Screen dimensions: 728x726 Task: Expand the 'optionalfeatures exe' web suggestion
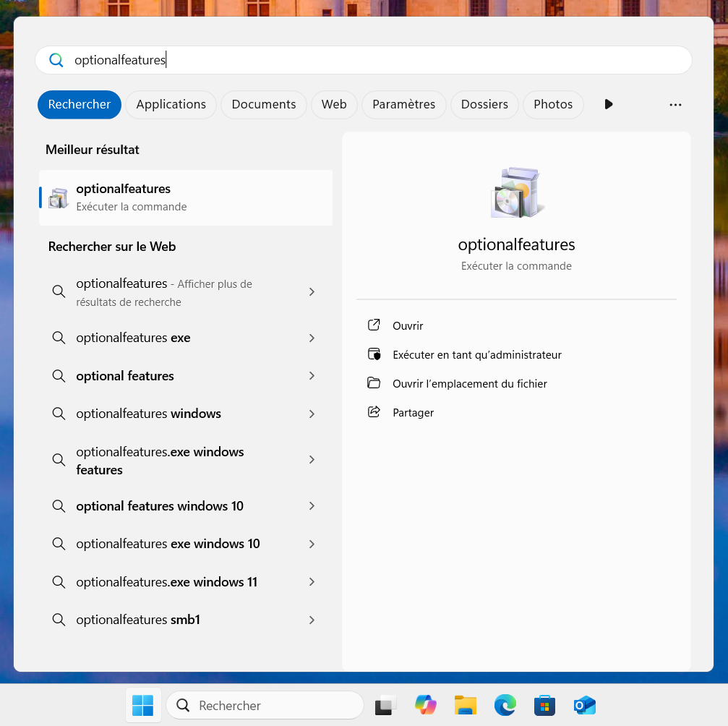coord(312,338)
